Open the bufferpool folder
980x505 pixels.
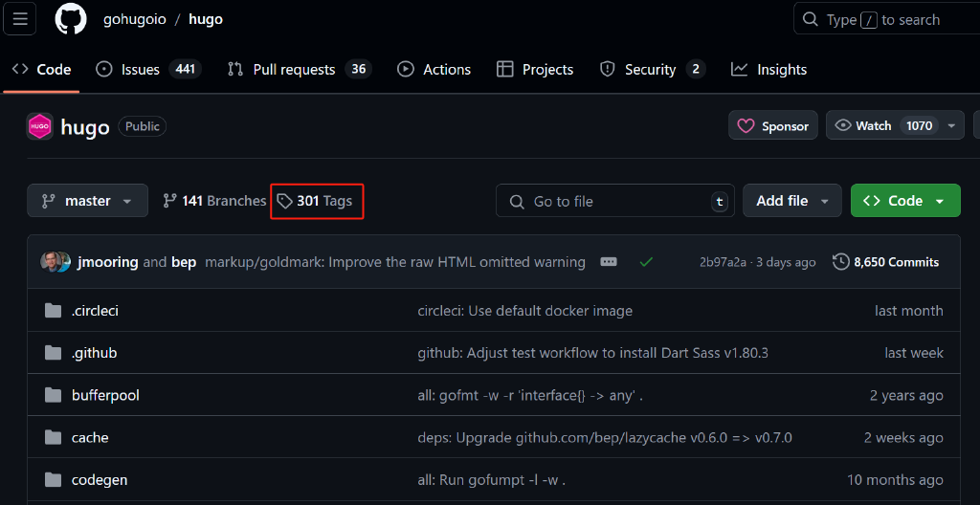pos(105,395)
